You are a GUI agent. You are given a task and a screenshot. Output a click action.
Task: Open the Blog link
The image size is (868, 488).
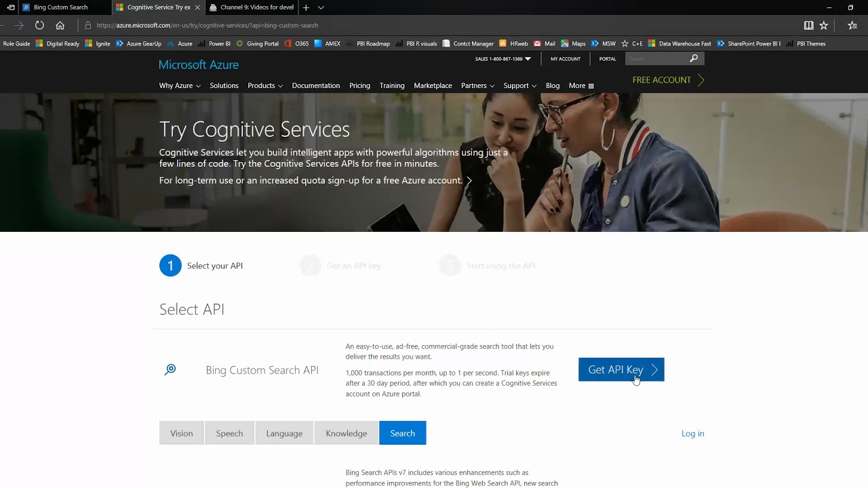coord(553,86)
